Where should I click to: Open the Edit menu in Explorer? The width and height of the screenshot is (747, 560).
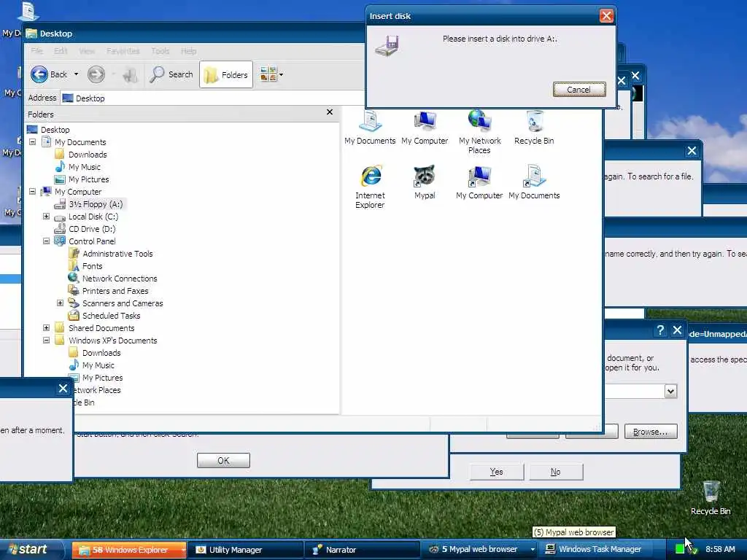(x=61, y=51)
